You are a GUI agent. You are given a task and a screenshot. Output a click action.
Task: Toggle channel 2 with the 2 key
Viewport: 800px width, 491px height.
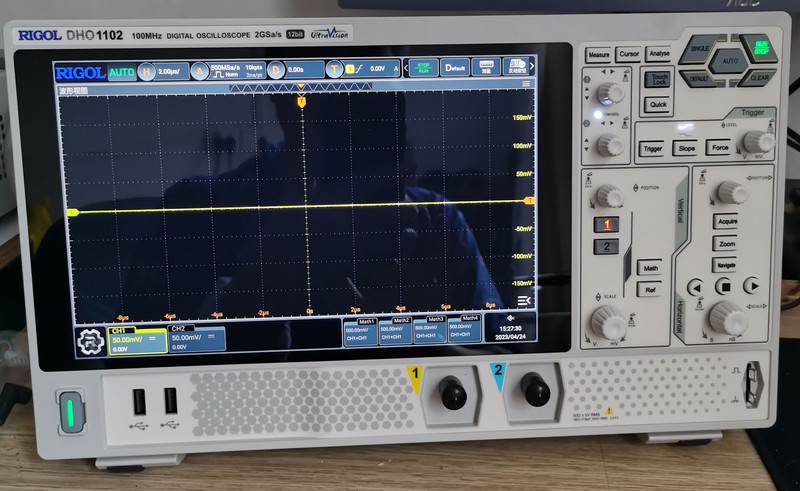point(607,246)
